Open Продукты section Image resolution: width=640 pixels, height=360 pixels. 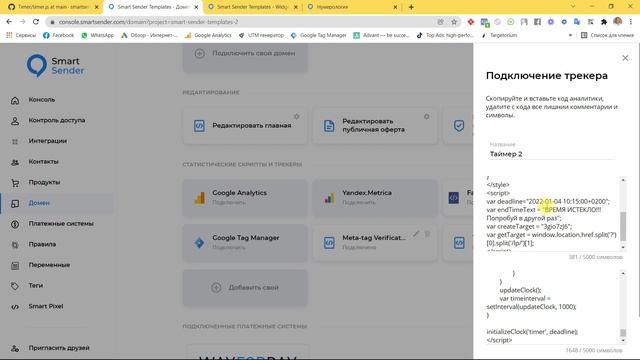44,182
